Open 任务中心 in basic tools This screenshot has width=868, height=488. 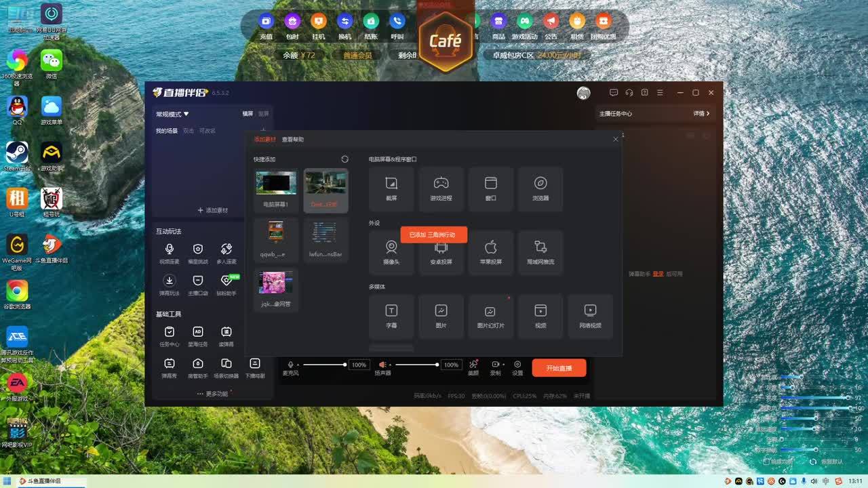tap(170, 335)
